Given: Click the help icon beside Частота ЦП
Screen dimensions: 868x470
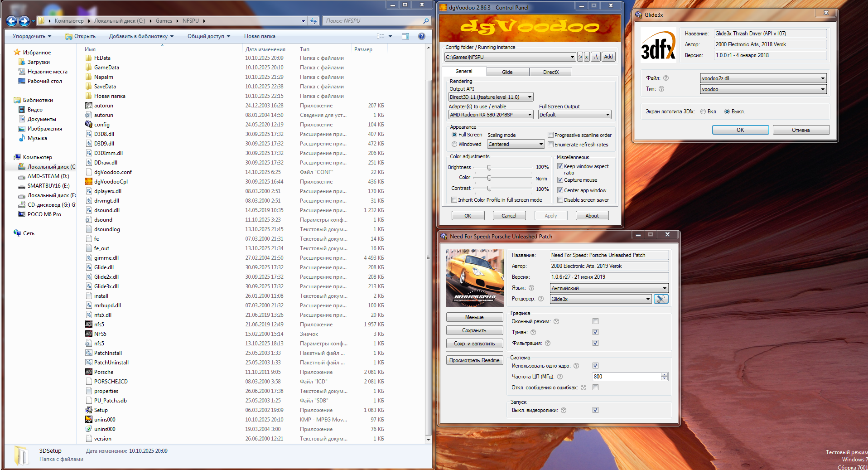Looking at the screenshot, I should point(560,377).
